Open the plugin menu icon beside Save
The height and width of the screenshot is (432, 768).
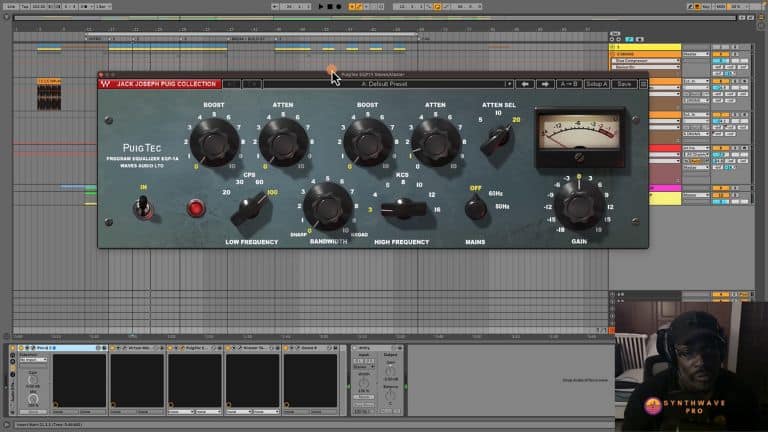click(x=644, y=84)
